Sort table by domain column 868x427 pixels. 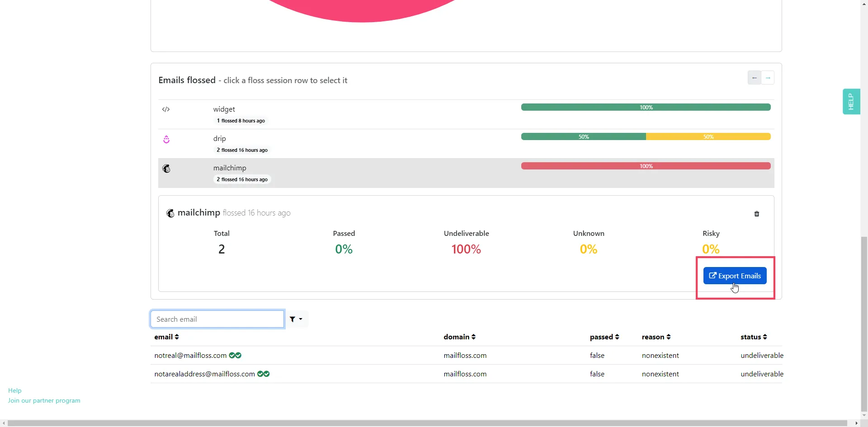tap(460, 337)
